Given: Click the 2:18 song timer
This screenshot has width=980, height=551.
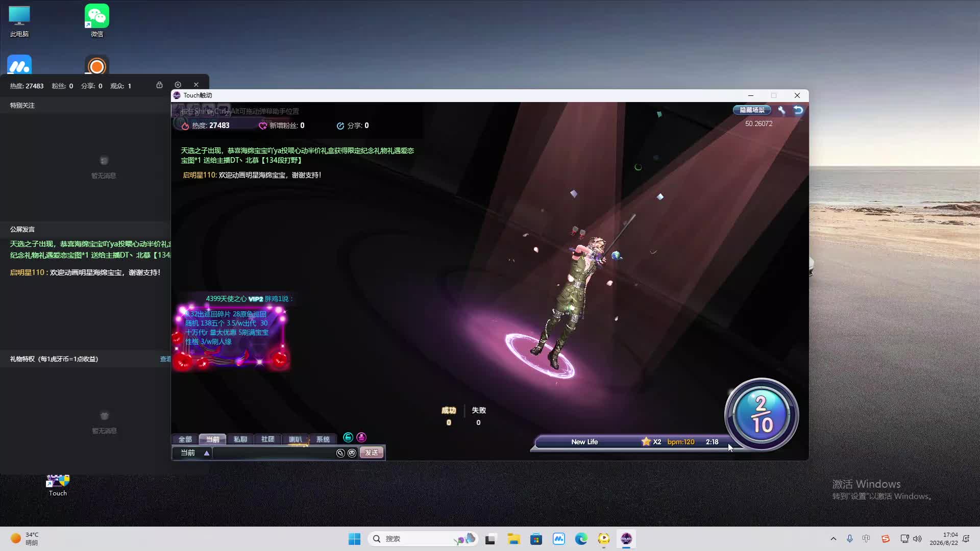Looking at the screenshot, I should [x=712, y=442].
